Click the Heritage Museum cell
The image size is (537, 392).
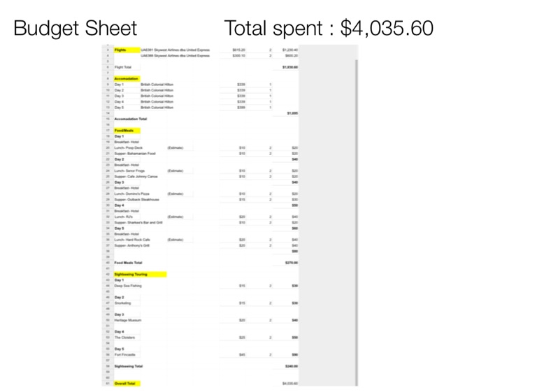point(128,320)
